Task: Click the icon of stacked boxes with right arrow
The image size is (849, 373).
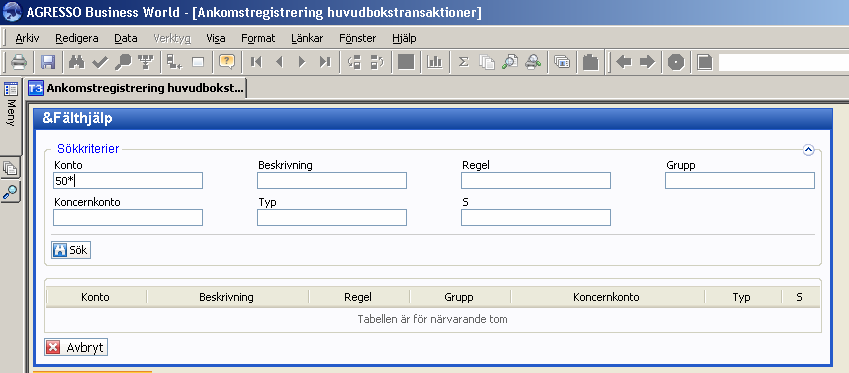Action: tap(377, 62)
